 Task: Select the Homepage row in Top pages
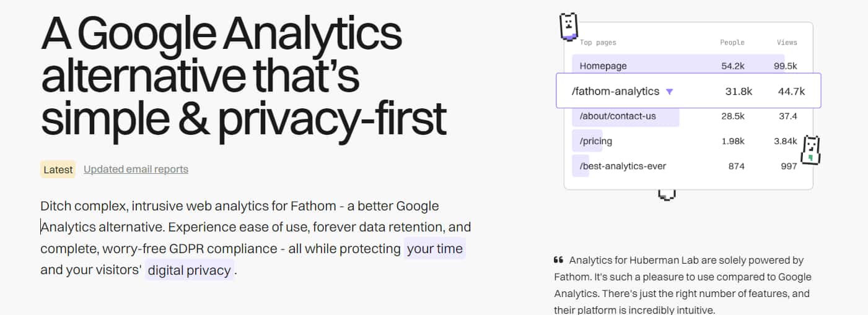(x=688, y=66)
